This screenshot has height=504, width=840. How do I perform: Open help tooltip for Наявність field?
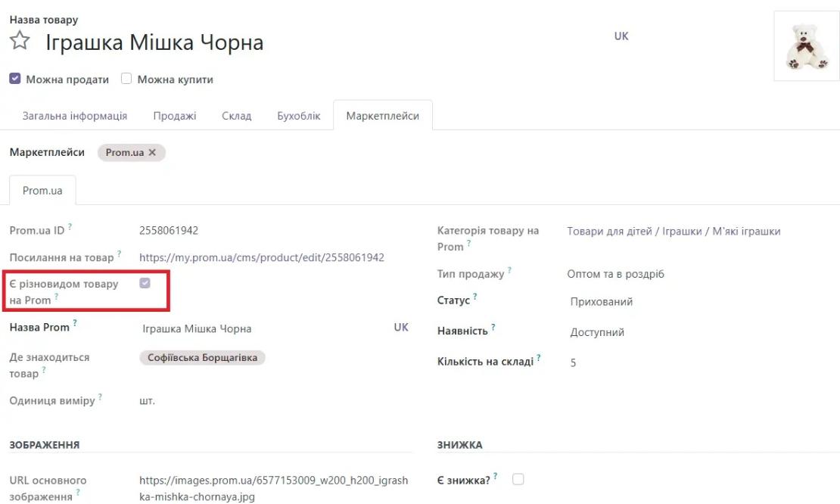click(x=492, y=325)
